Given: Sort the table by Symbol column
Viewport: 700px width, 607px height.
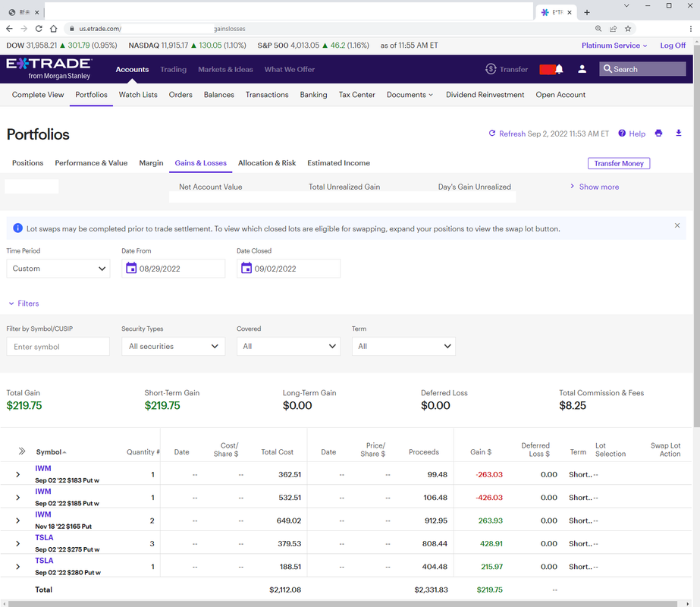Looking at the screenshot, I should 51,452.
